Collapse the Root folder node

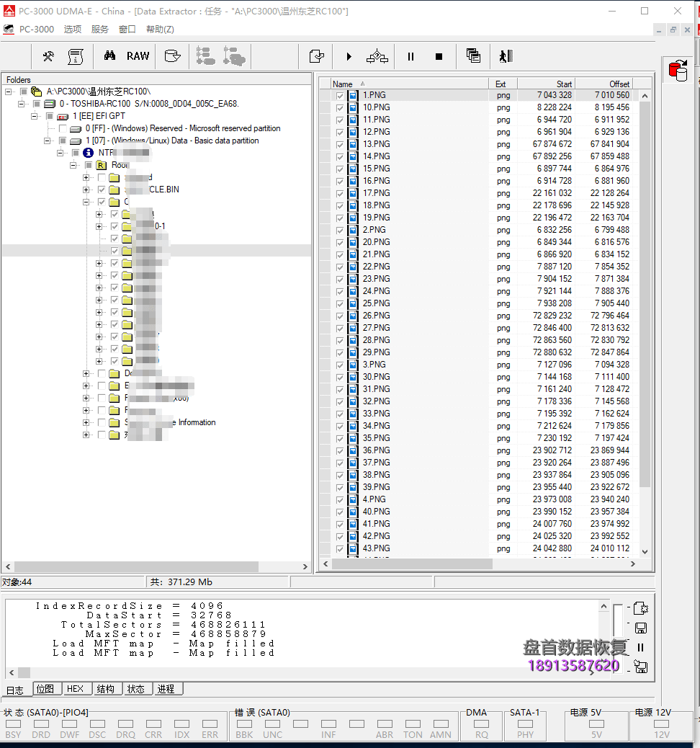[x=73, y=165]
